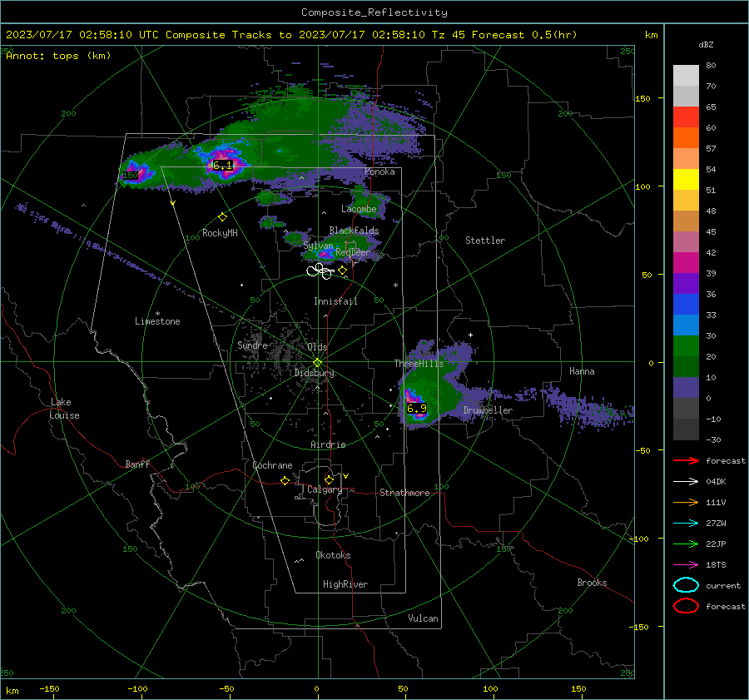Click the ThreeHills label
Screen dimensions: 749x700
pyautogui.click(x=419, y=364)
